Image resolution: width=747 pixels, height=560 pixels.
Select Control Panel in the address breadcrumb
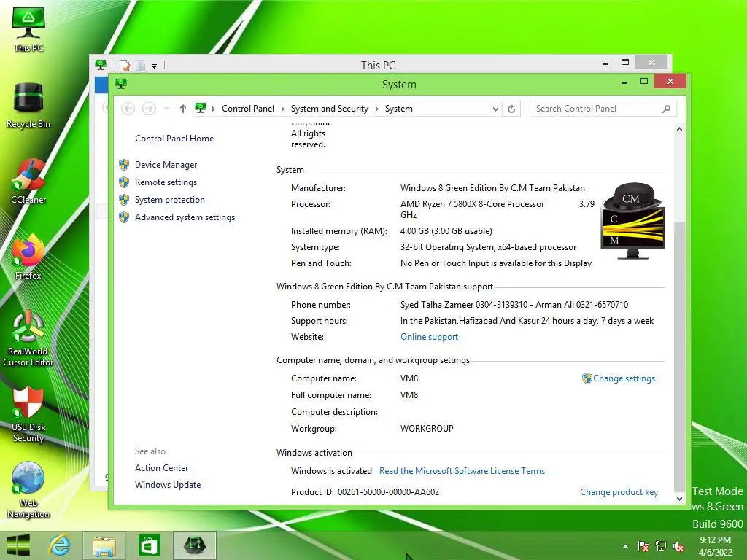pyautogui.click(x=248, y=109)
